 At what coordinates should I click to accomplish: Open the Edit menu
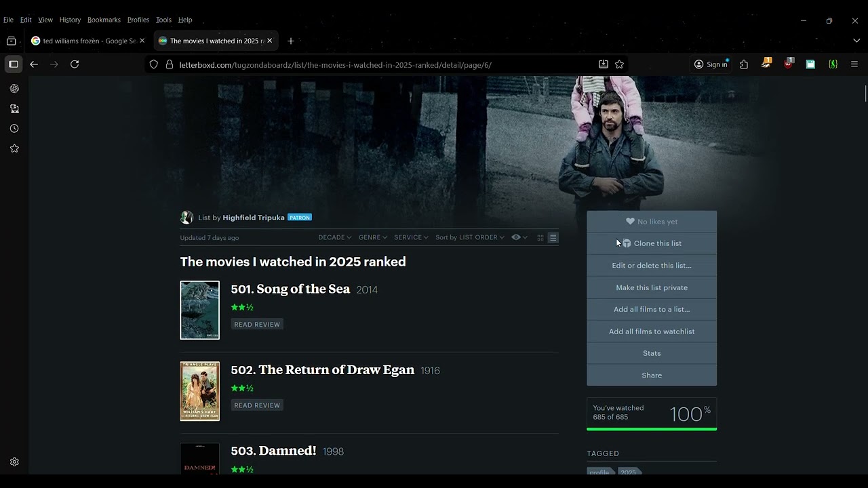click(26, 20)
